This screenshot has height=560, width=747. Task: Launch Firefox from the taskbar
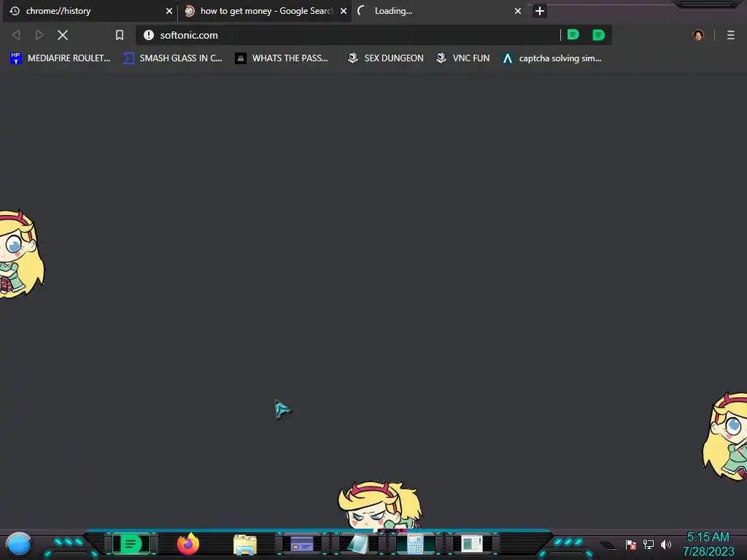[188, 544]
